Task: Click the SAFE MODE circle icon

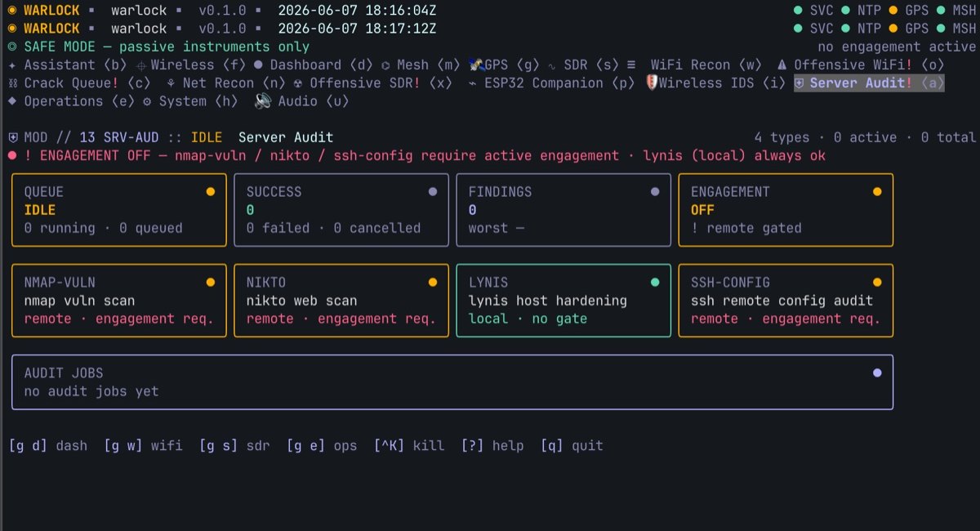Action: (x=12, y=47)
